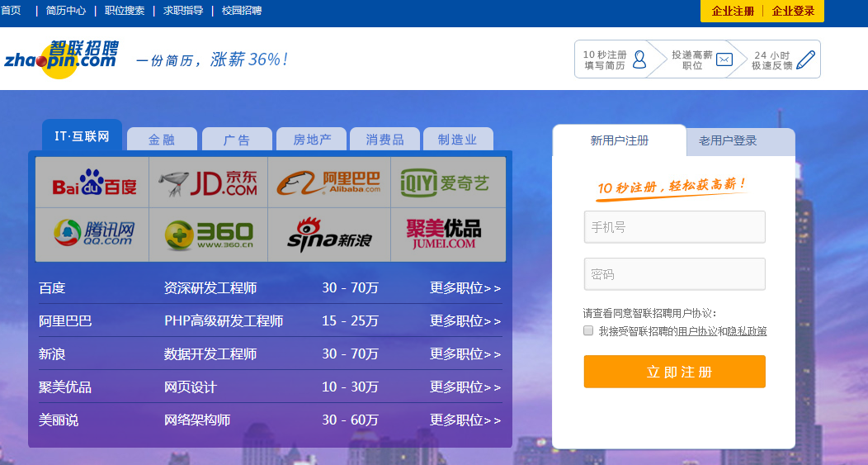Click the 美丽说 company name in list

pyautogui.click(x=59, y=420)
